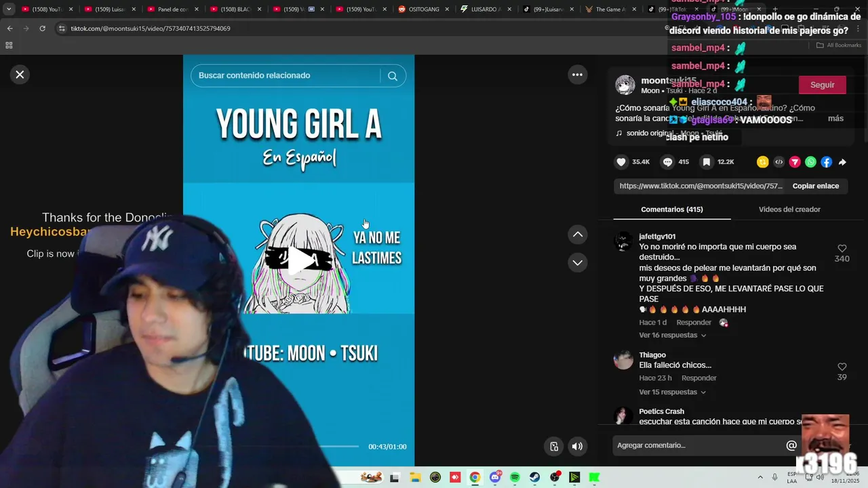Go to previous video with up arrow

pyautogui.click(x=578, y=235)
